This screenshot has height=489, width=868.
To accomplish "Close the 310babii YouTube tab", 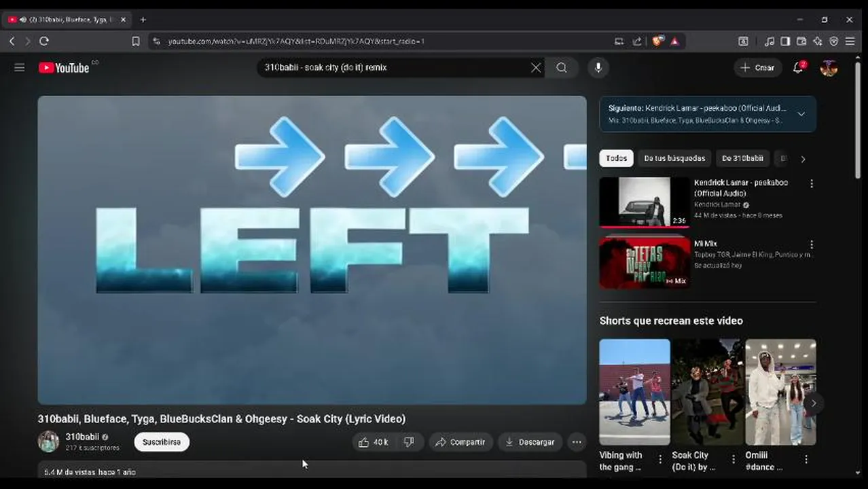I will (123, 20).
